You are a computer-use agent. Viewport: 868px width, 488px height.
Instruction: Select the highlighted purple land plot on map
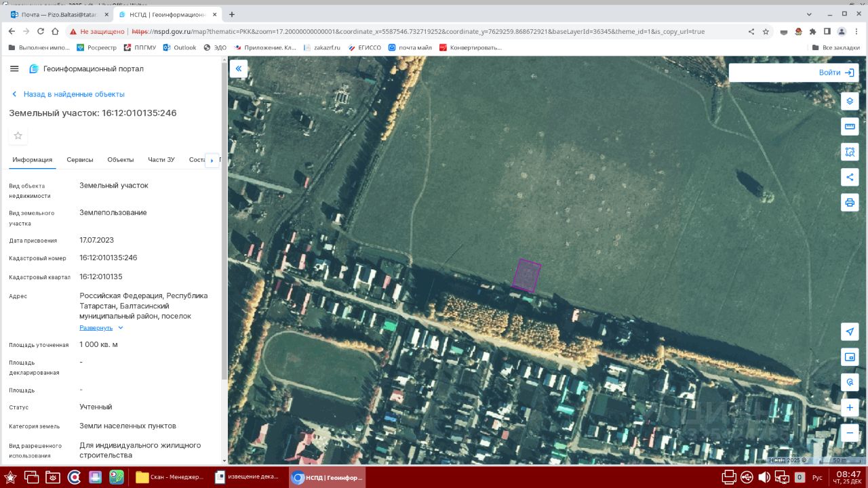[x=526, y=275]
